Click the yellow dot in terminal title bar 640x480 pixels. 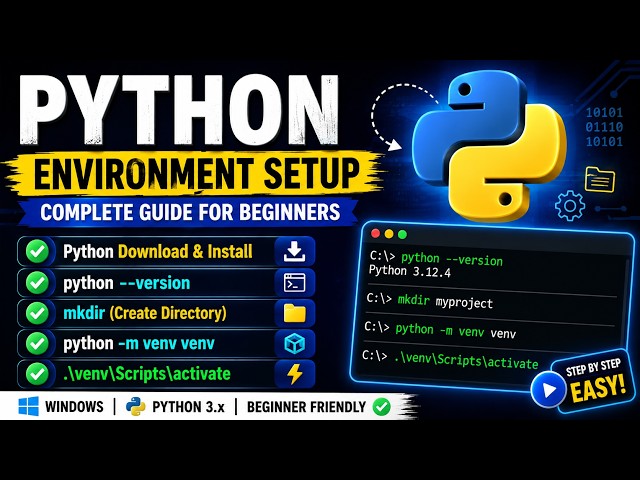[389, 234]
